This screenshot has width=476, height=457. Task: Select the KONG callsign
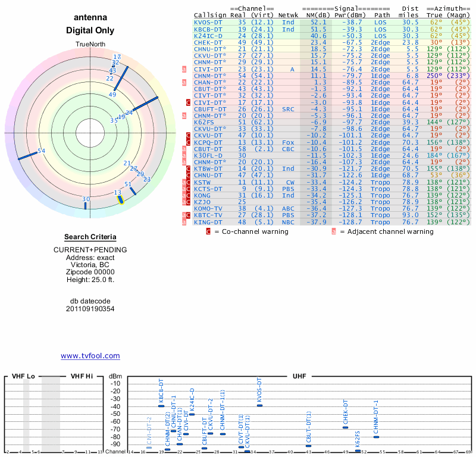point(202,195)
